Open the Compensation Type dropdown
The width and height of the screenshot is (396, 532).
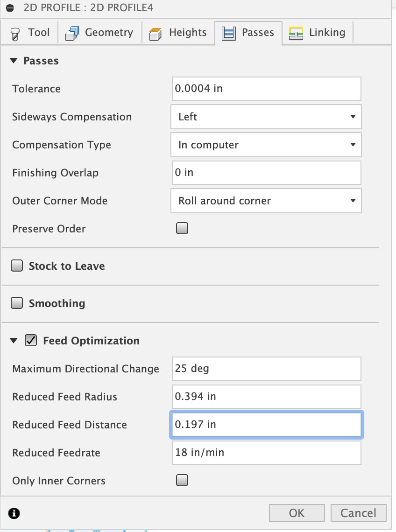[266, 145]
